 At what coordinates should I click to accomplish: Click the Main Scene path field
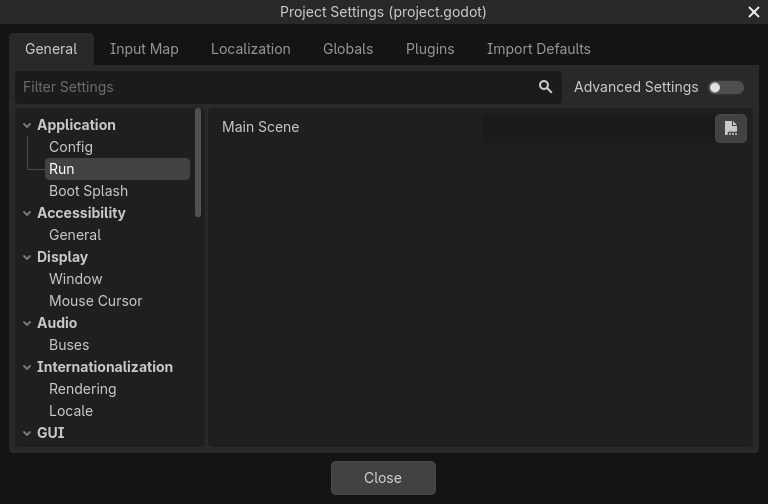[x=596, y=128]
